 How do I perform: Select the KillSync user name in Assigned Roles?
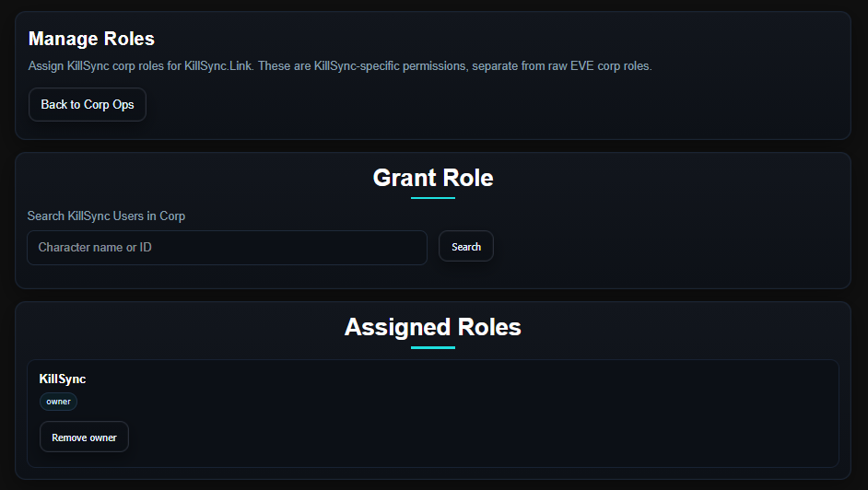pyautogui.click(x=63, y=379)
